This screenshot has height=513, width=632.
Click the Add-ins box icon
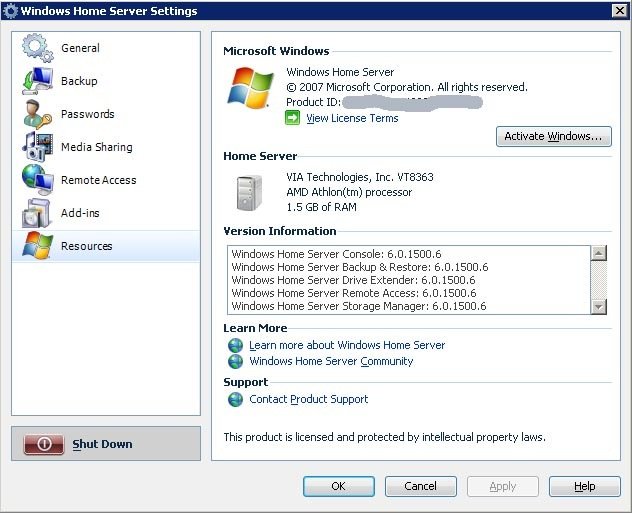[x=37, y=213]
